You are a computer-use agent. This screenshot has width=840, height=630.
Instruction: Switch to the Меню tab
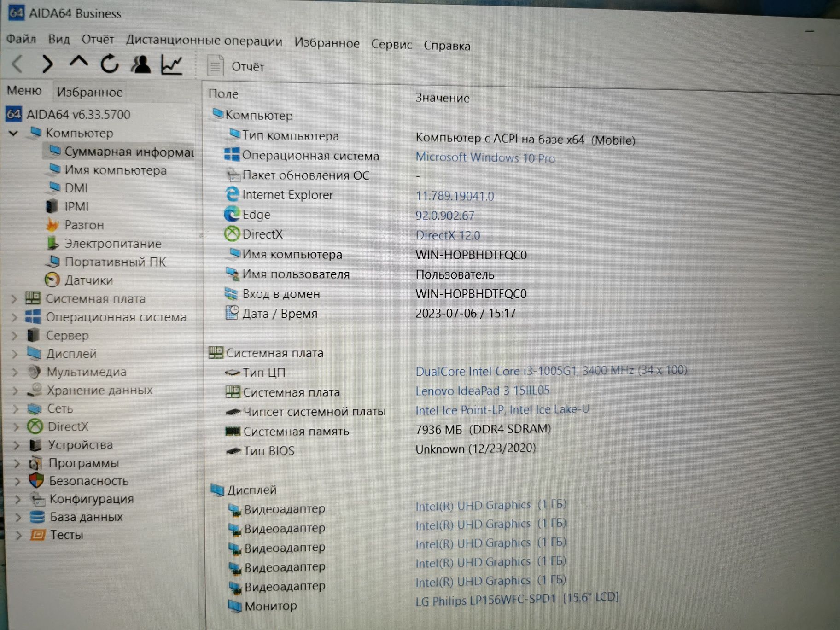pyautogui.click(x=24, y=90)
